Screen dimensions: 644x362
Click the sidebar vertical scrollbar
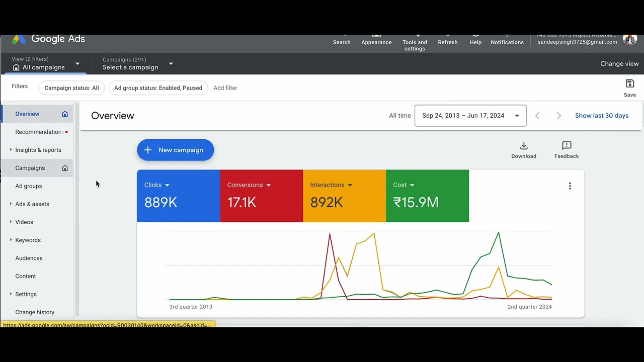[77, 210]
